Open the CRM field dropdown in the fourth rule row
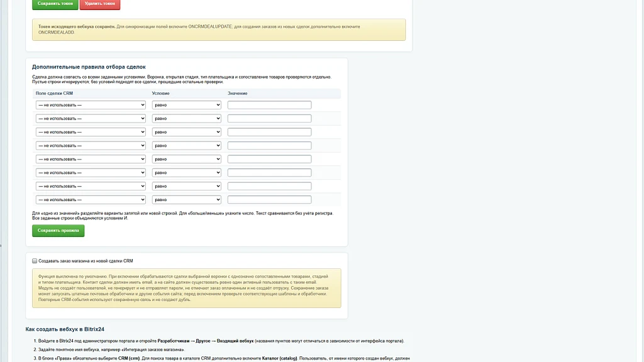 91,146
